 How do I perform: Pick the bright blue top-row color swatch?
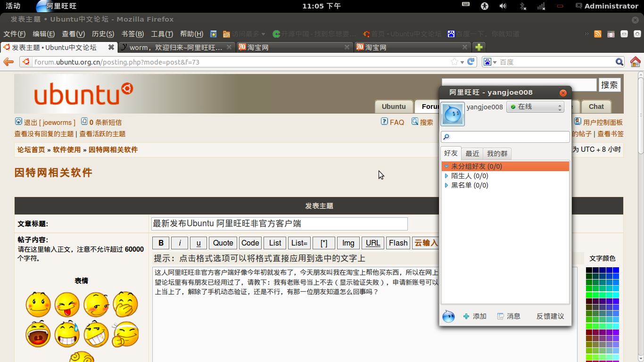click(x=616, y=270)
